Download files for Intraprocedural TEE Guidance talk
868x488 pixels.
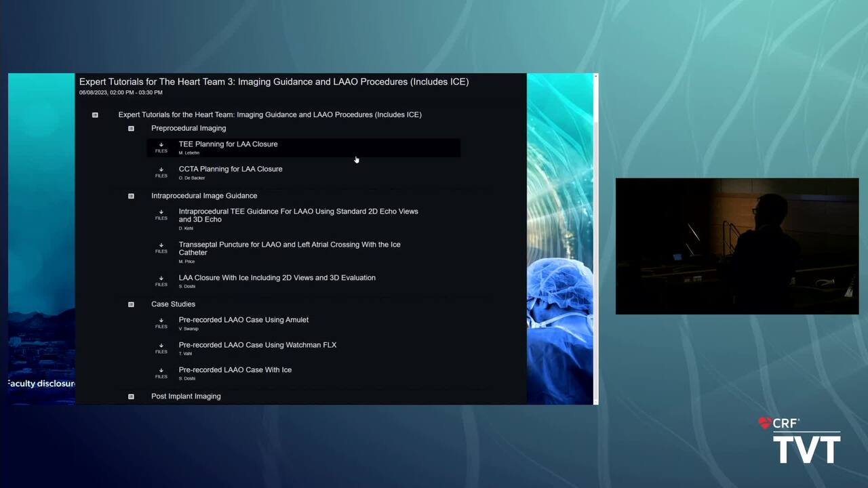(x=161, y=215)
